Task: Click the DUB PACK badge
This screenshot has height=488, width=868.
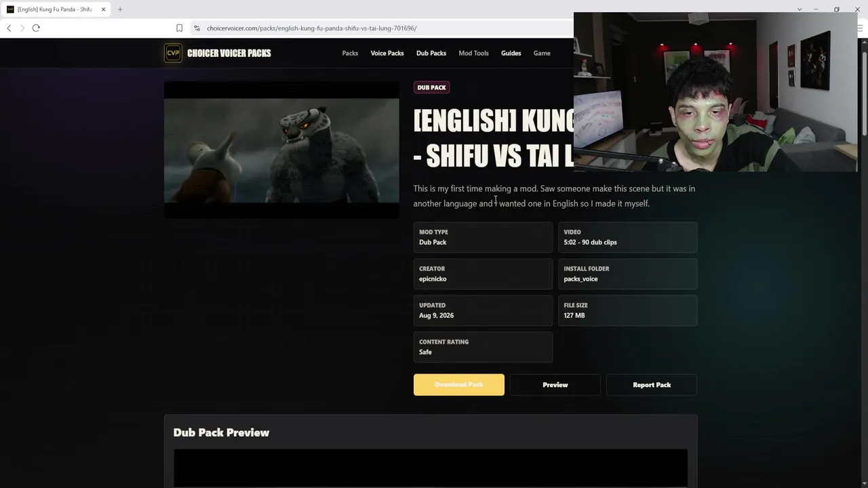Action: click(432, 87)
